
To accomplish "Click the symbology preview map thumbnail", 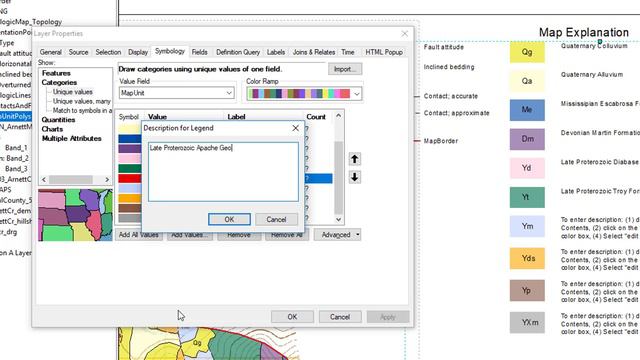I will point(76,215).
